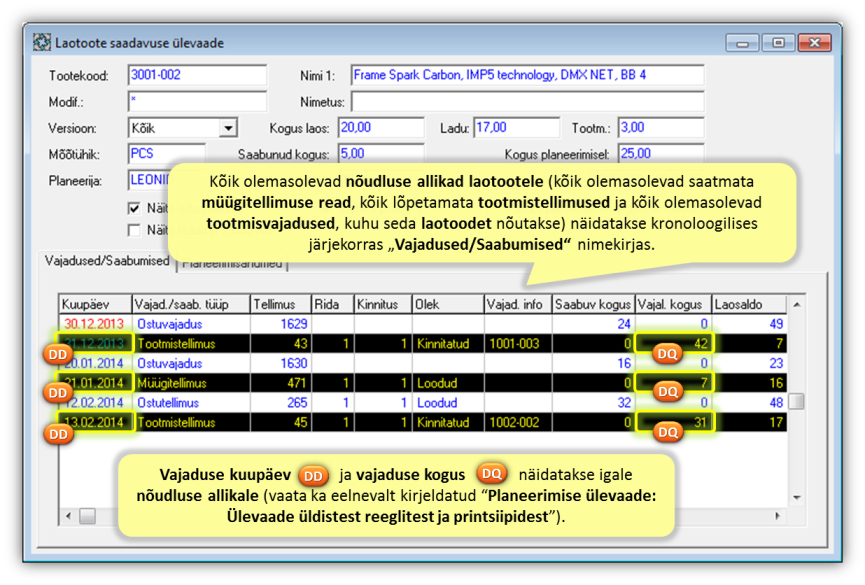
Task: Click the application icon in the title bar
Action: 41,42
